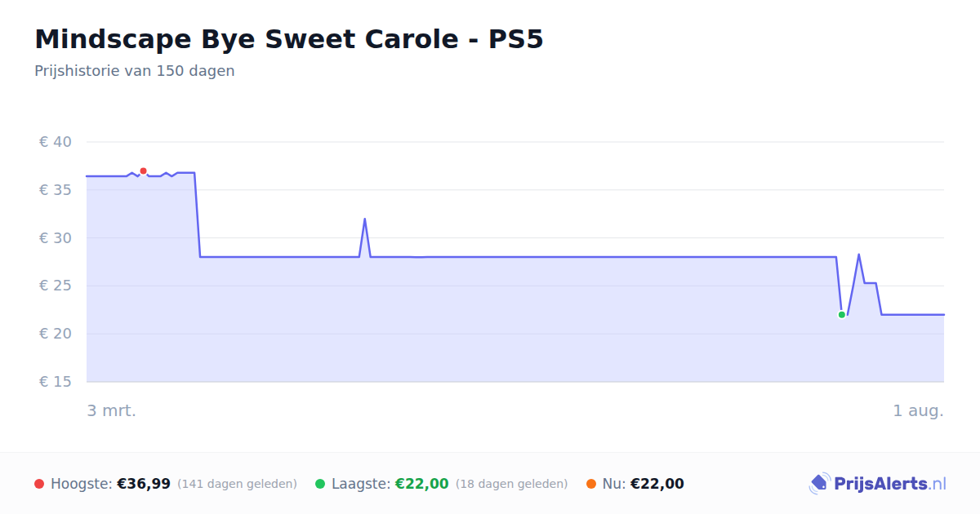Click the orange Nu legend dot
The image size is (980, 514).
(591, 484)
